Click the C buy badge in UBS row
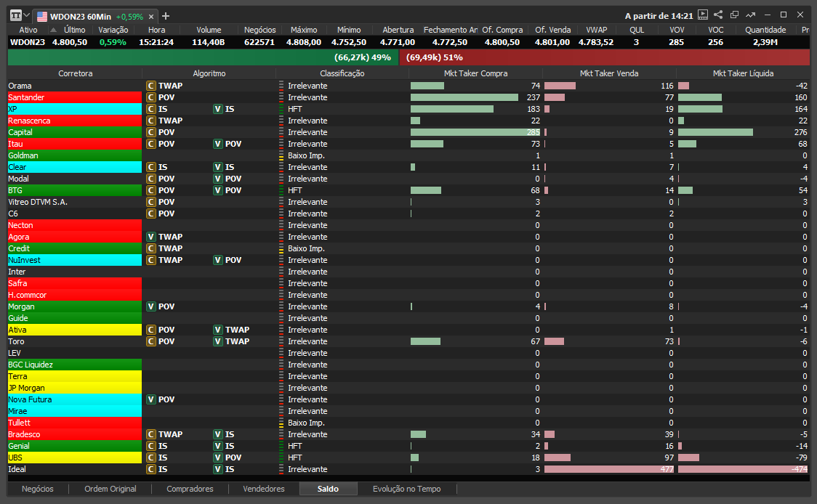The width and height of the screenshot is (817, 504). 151,458
